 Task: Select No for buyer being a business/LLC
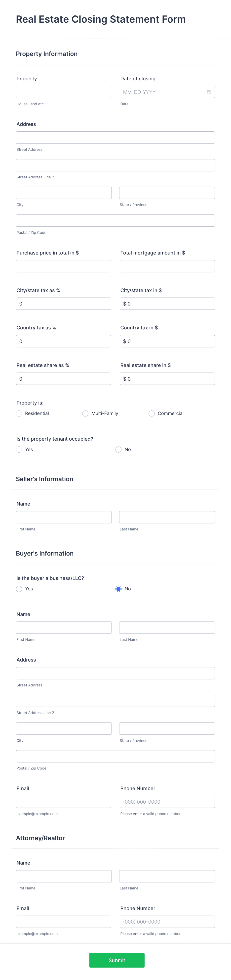(x=118, y=589)
